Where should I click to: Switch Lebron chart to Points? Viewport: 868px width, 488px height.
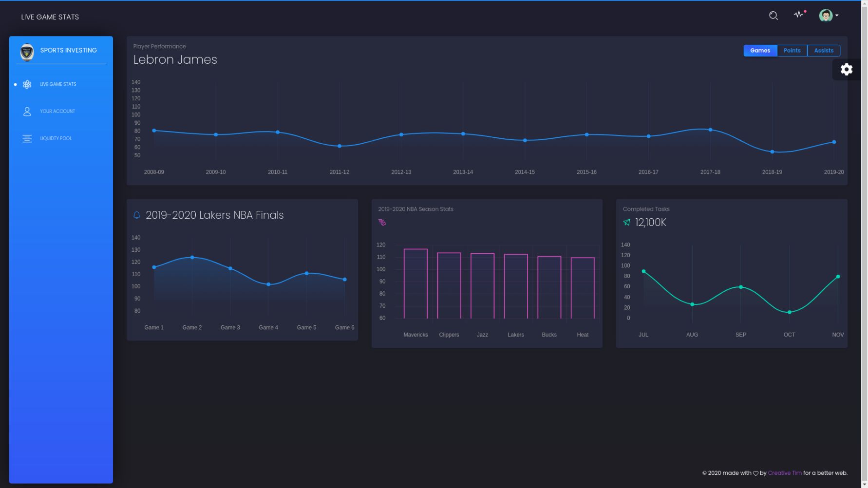click(x=792, y=51)
